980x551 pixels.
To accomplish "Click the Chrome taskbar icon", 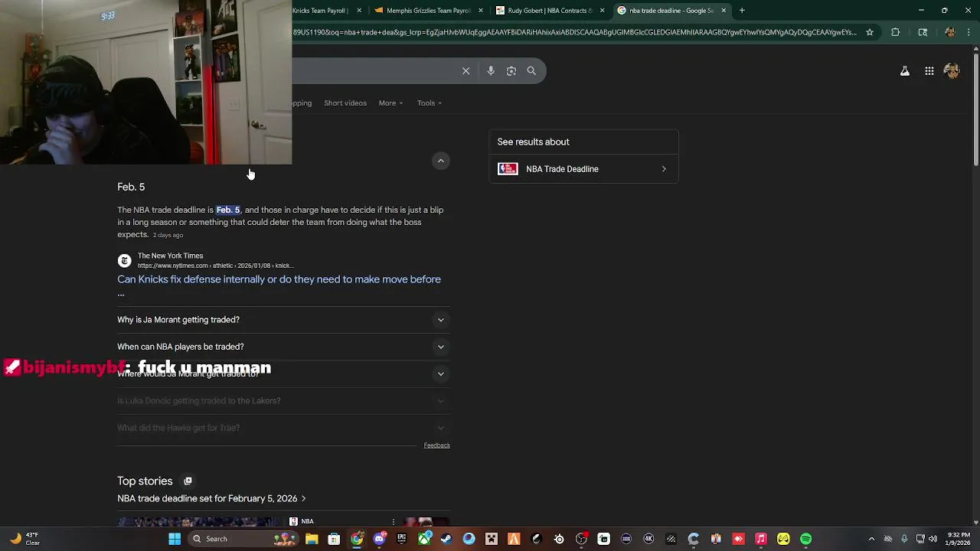I will click(x=357, y=539).
